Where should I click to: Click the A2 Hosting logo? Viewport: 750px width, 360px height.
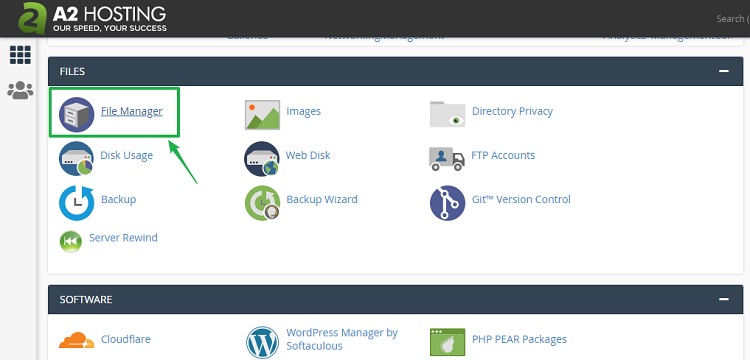(x=92, y=18)
